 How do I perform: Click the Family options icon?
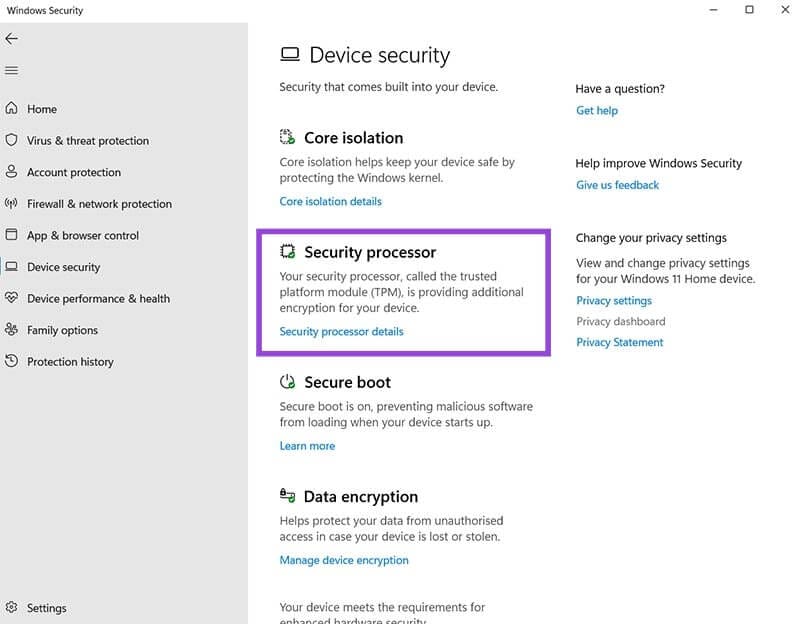coord(12,330)
